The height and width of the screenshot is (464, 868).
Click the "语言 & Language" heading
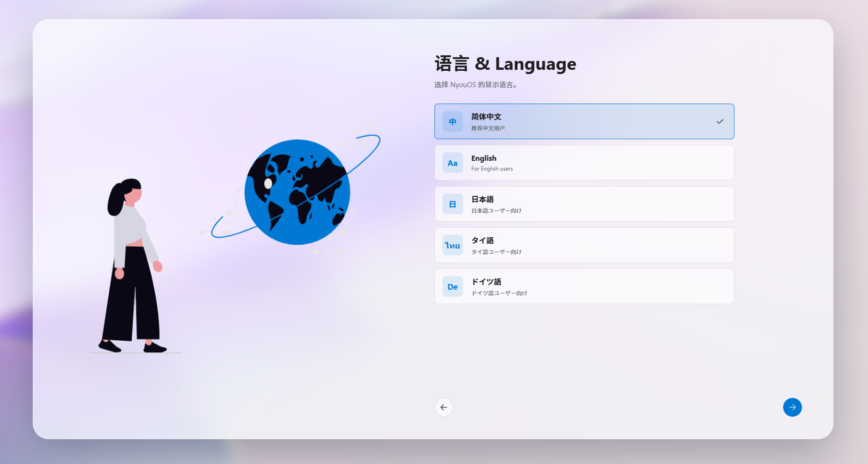pyautogui.click(x=505, y=64)
